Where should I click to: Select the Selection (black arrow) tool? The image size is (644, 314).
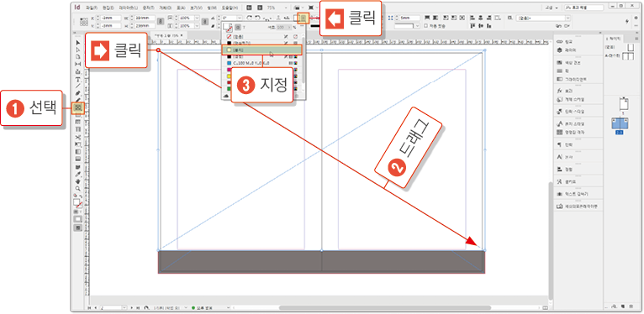coord(77,43)
